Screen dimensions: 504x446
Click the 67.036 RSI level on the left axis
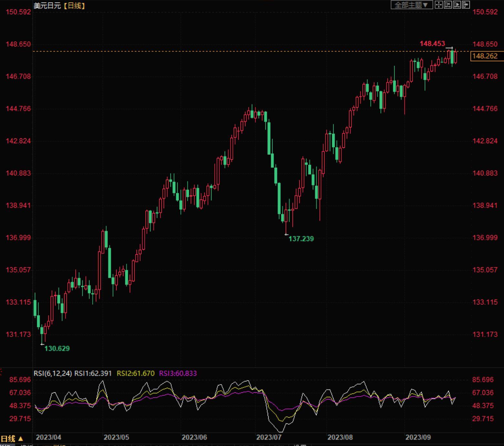point(20,393)
